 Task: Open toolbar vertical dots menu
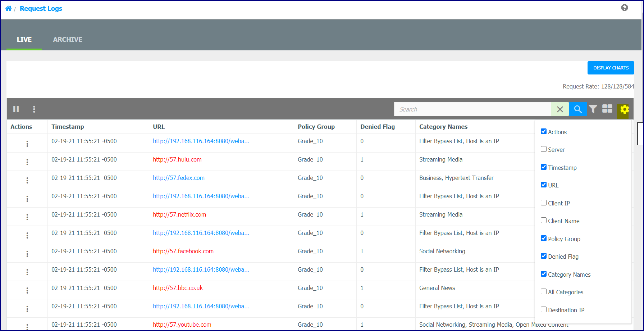pyautogui.click(x=34, y=109)
